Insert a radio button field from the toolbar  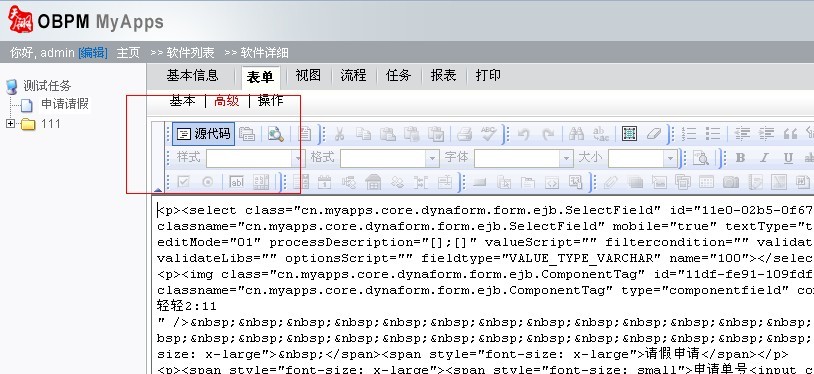click(x=208, y=182)
